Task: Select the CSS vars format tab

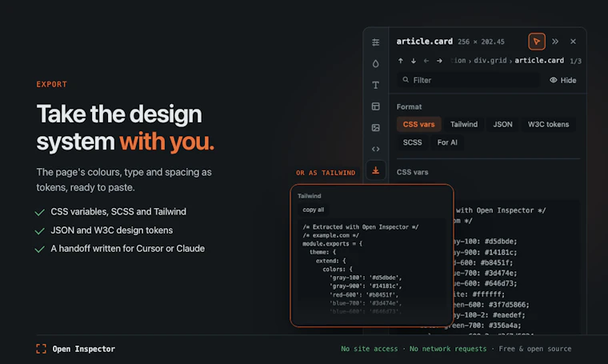Action: pyautogui.click(x=418, y=125)
